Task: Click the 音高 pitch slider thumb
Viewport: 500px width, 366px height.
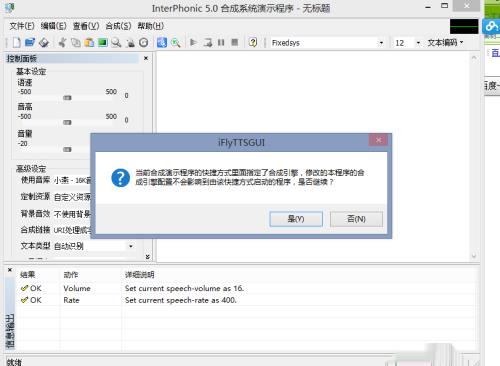Action: [67, 122]
